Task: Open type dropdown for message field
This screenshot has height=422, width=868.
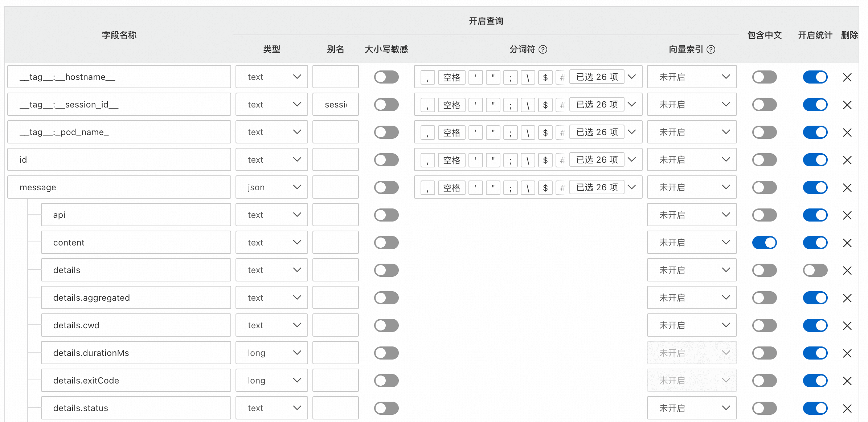Action: click(x=271, y=187)
